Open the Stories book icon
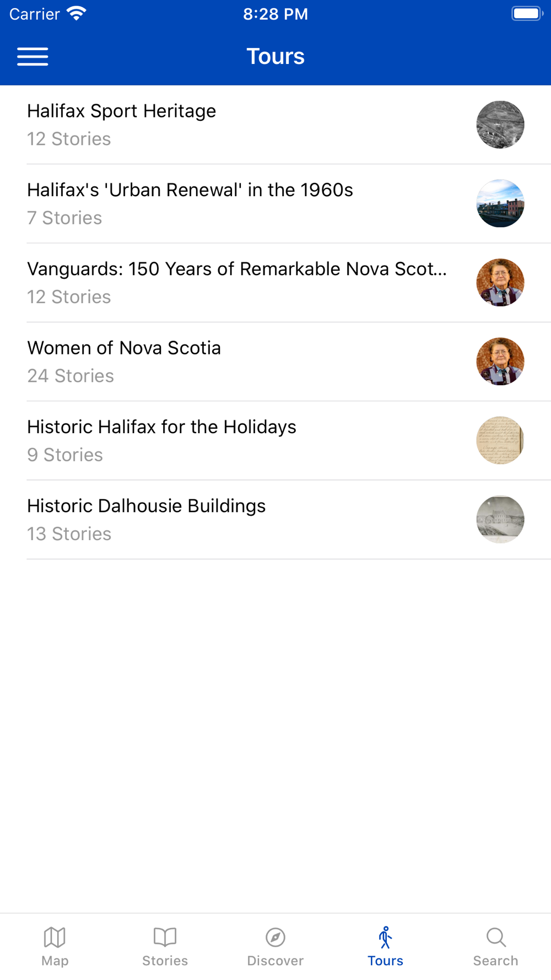 pos(165,936)
